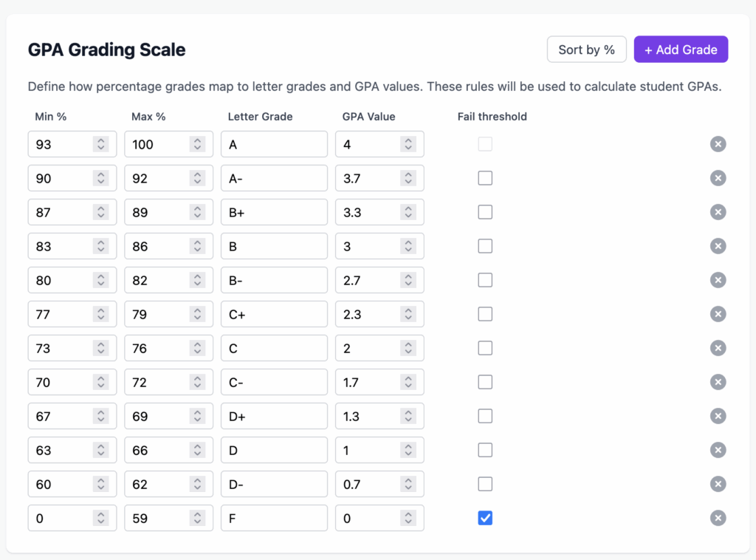
Task: Click the Sort by % button
Action: click(x=586, y=49)
